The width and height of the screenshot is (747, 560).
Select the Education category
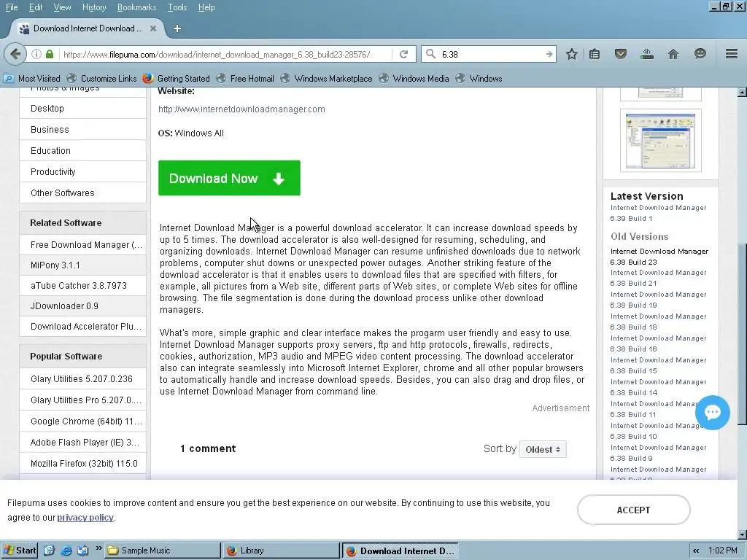click(83, 150)
